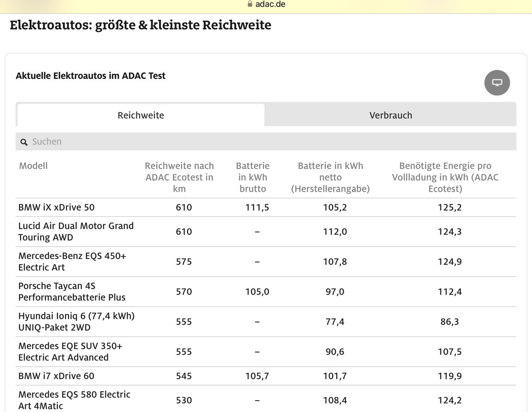Click range value 610 for BMW iX
This screenshot has height=412, width=532.
184,208
